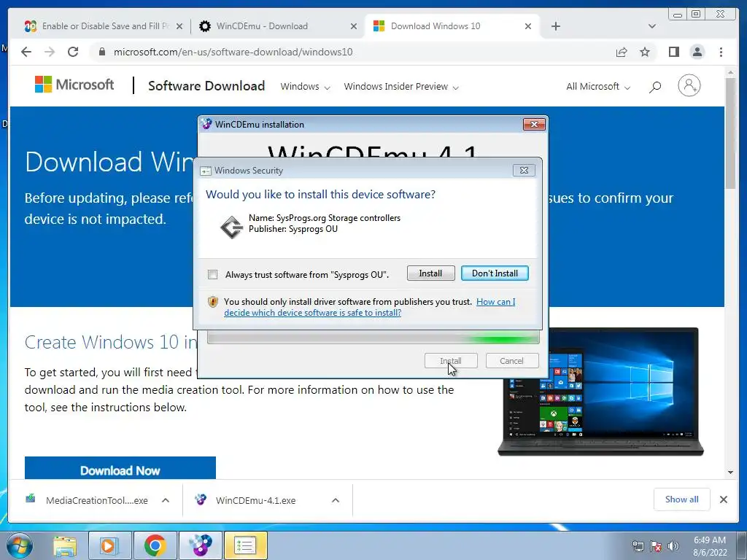Click the Microsoft logo
This screenshot has height=560, width=747.
[x=74, y=85]
